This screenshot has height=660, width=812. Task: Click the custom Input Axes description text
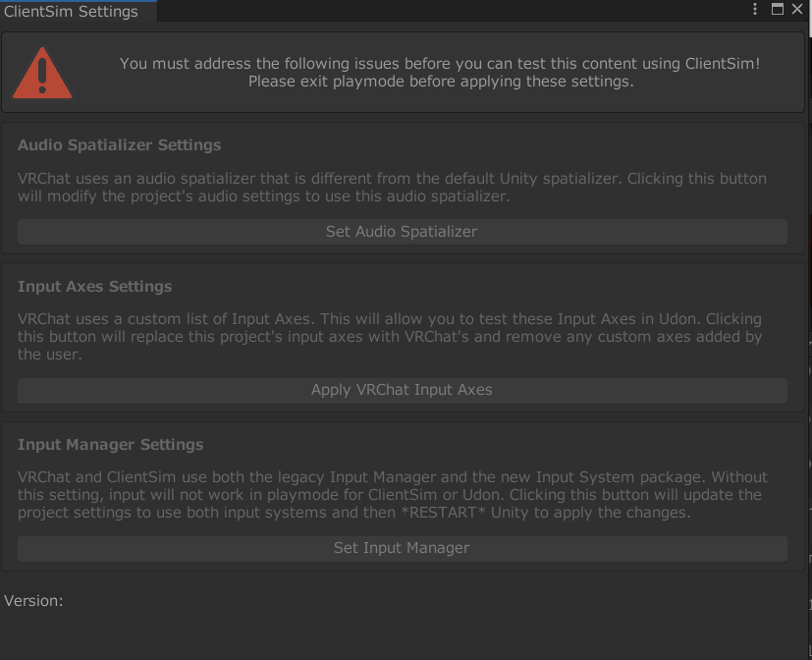pyautogui.click(x=390, y=336)
